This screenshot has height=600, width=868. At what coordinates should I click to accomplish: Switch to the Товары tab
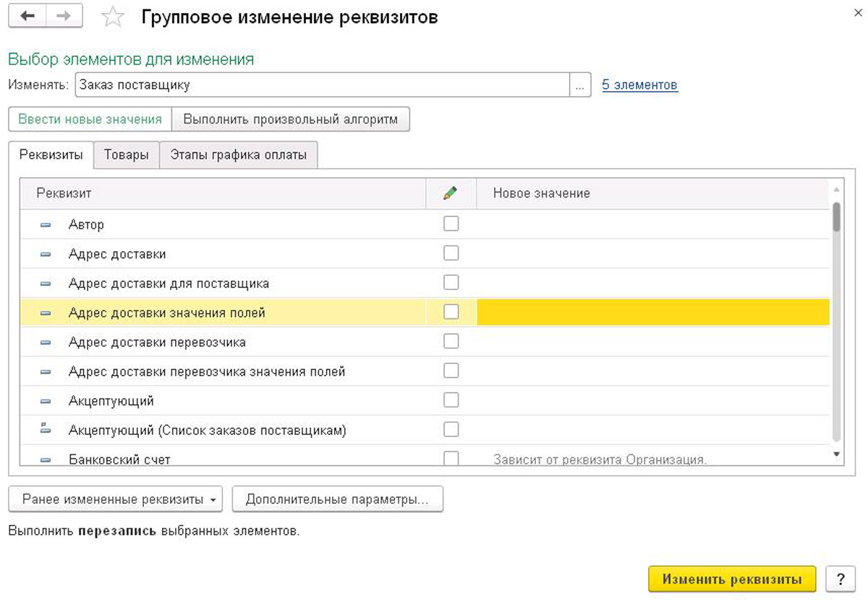(126, 155)
